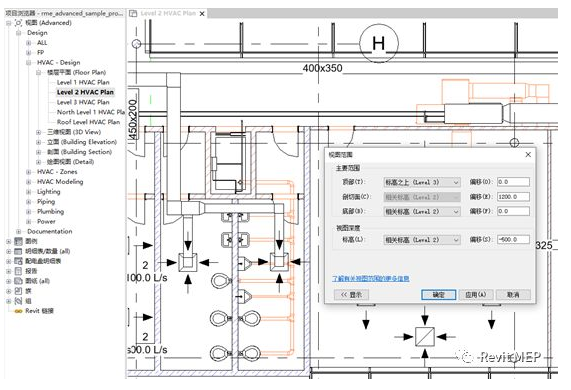Expand the ALL discipline node
Viewport: 571px width, 390px height.
[x=28, y=43]
